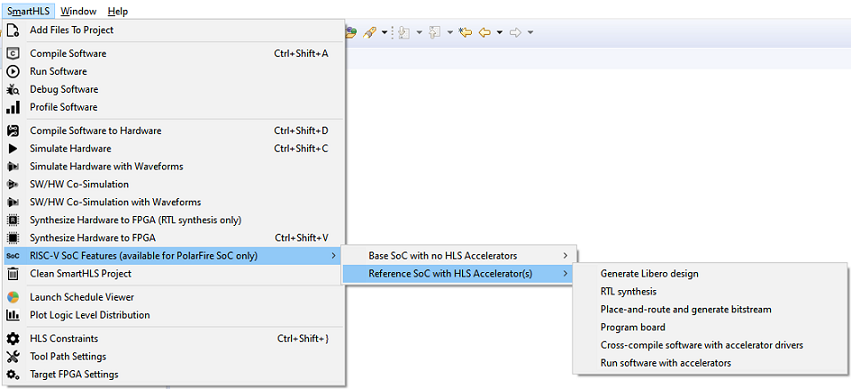Expand the RISC-V SoC Features submenu arrow
This screenshot has width=851, height=389.
(333, 256)
